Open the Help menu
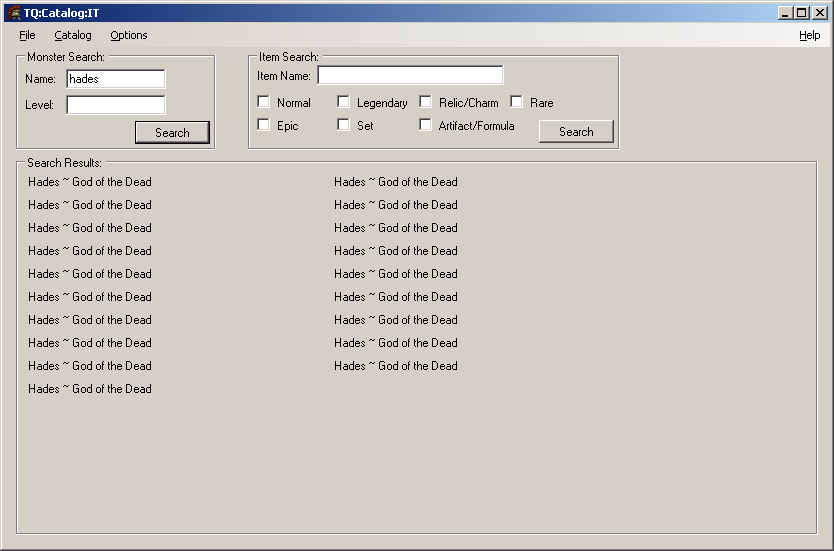The width and height of the screenshot is (834, 551). [x=809, y=35]
